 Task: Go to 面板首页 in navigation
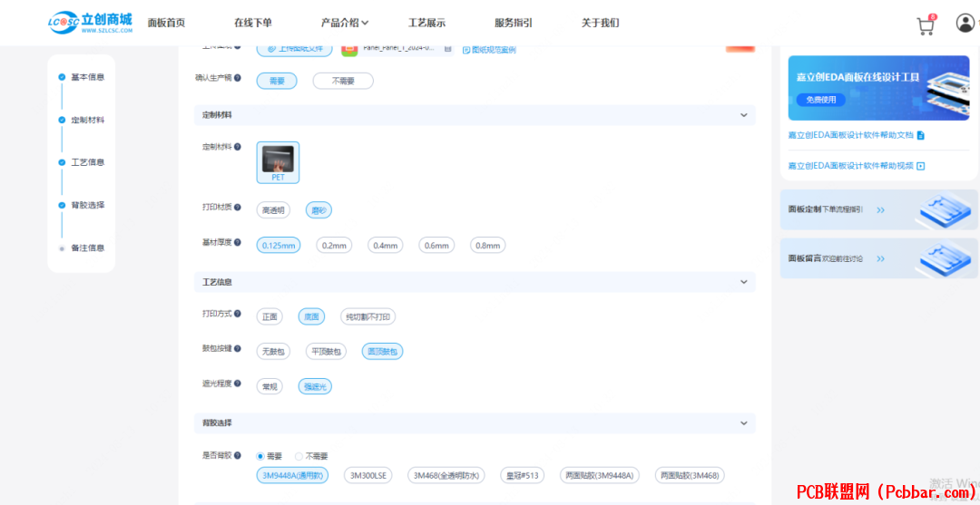coord(166,23)
